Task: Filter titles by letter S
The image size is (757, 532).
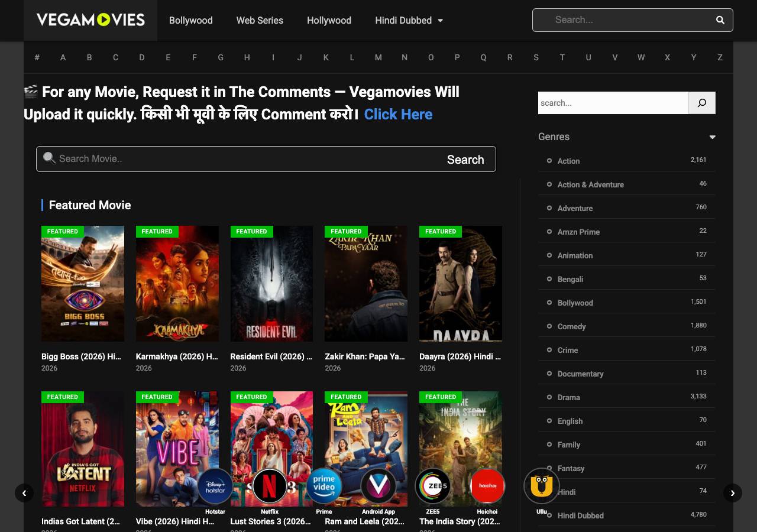Action: tap(536, 57)
